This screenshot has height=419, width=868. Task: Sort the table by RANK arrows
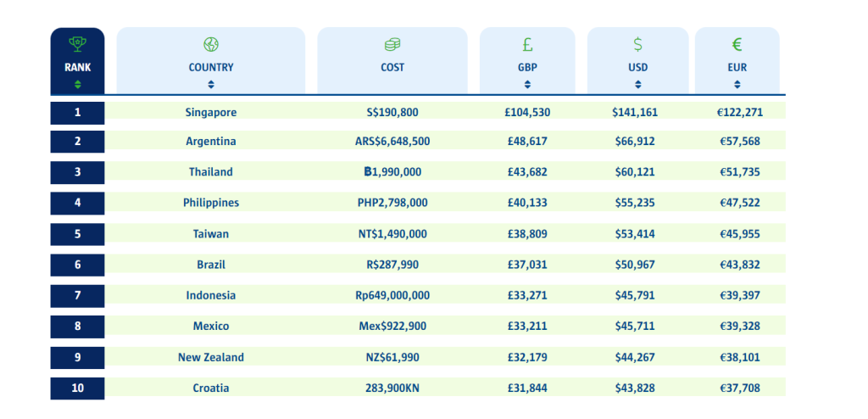tap(77, 84)
